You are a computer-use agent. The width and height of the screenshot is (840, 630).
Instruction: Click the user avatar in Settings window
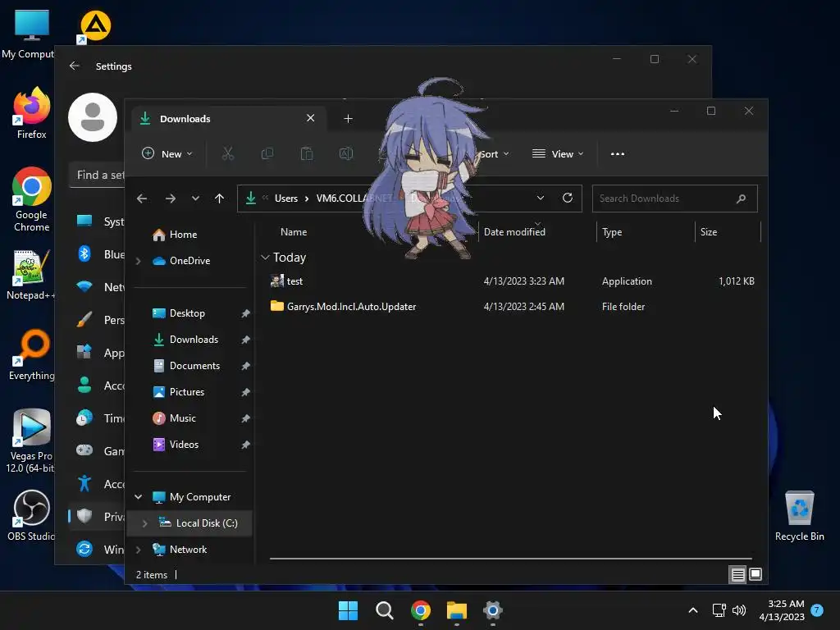point(93,117)
